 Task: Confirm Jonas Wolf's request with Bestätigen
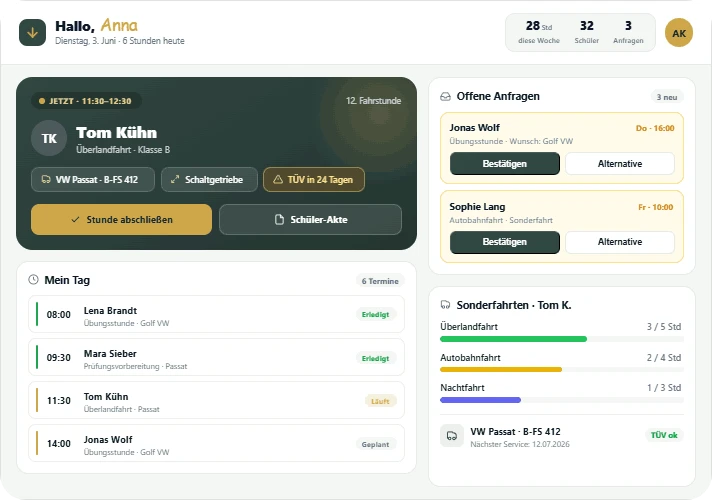coord(504,163)
